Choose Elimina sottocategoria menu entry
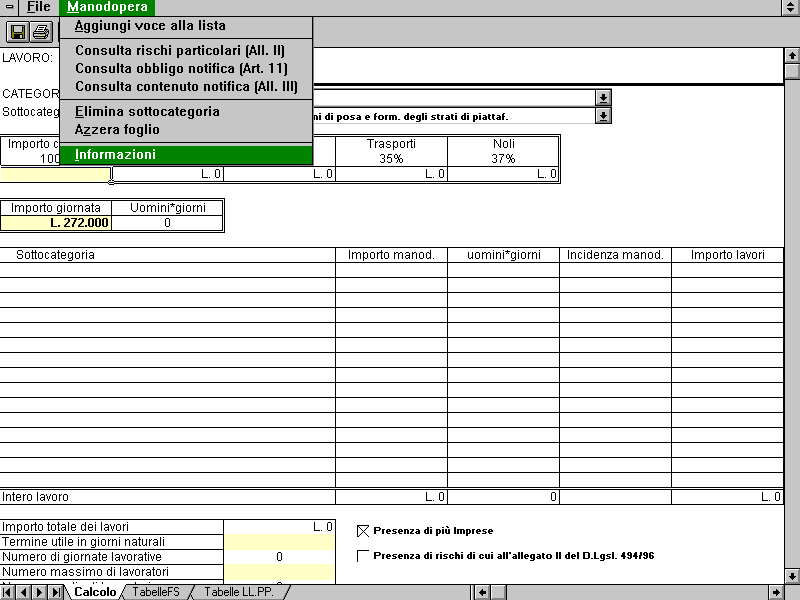The height and width of the screenshot is (600, 800). pos(186,111)
